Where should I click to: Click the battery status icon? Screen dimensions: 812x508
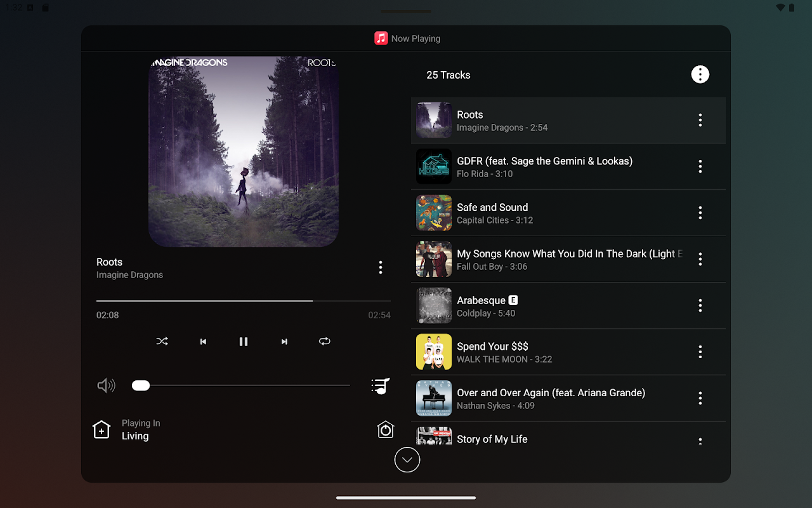(792, 8)
